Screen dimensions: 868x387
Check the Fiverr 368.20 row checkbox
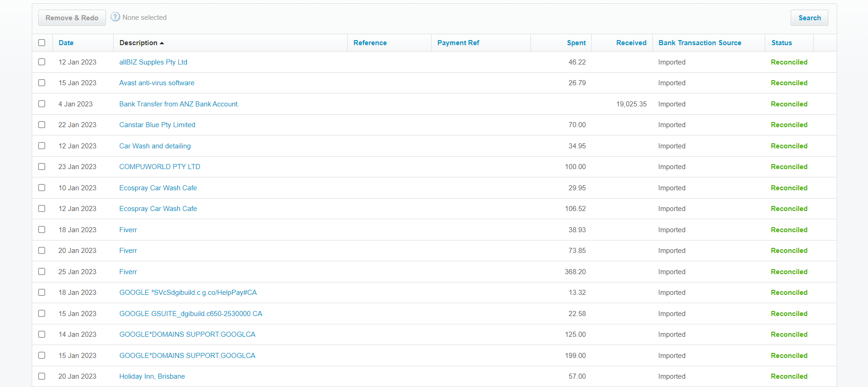(42, 271)
